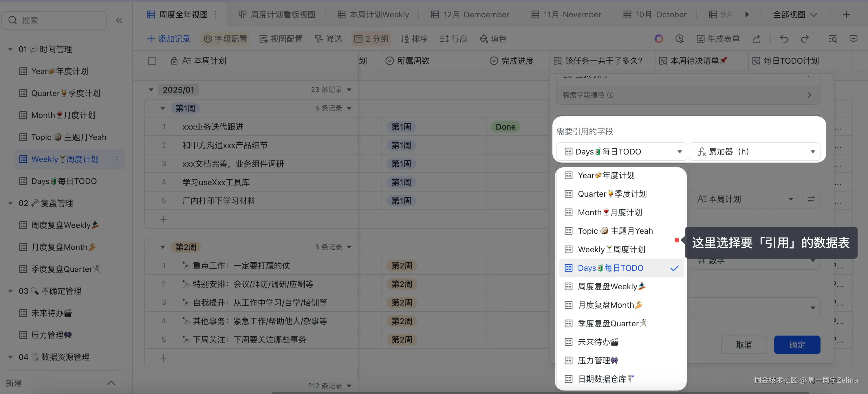The width and height of the screenshot is (868, 394).
Task: Expand 04 数据资源管理 folder
Action: pos(10,357)
